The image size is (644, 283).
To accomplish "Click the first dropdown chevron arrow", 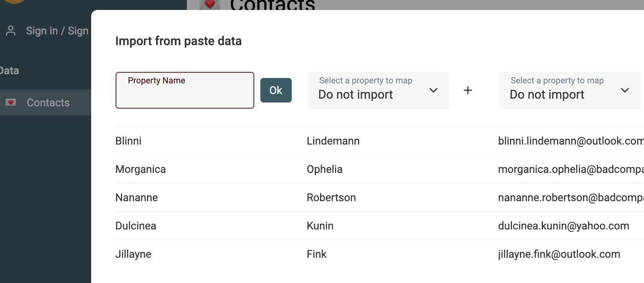I will 433,90.
